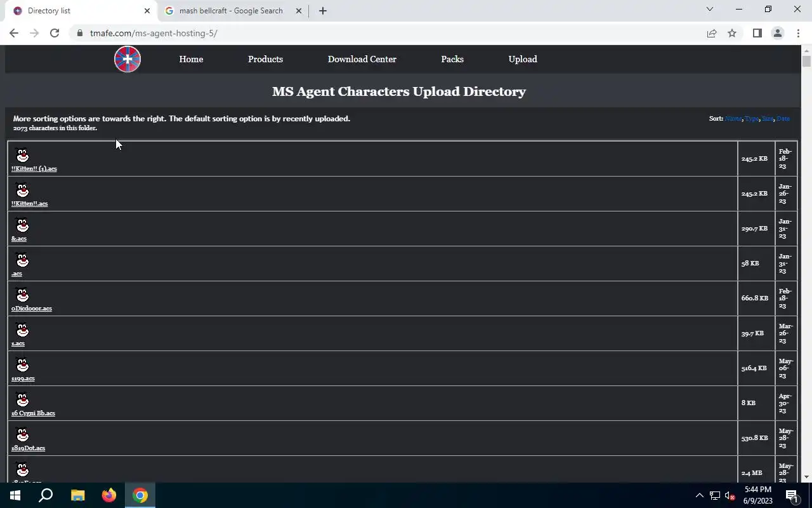Click the 516.4 KB size cell
Image resolution: width=812 pixels, height=508 pixels.
point(756,368)
